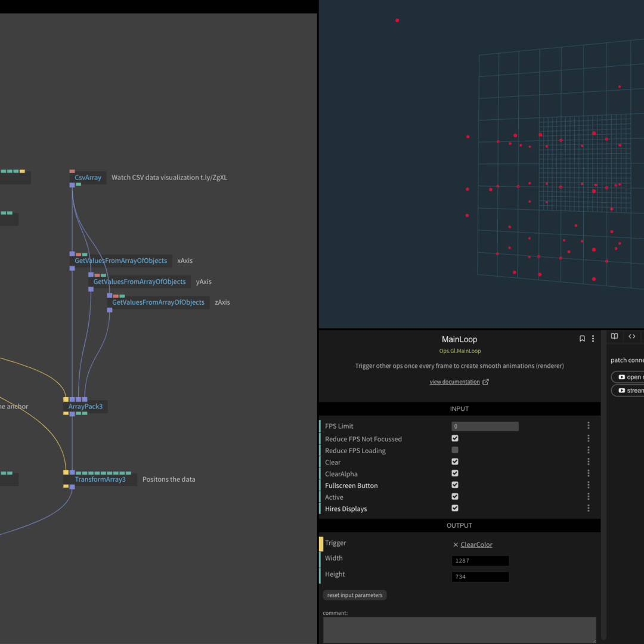Viewport: 644px width, 644px height.
Task: Open the FPS Limit row options dots
Action: pos(589,426)
